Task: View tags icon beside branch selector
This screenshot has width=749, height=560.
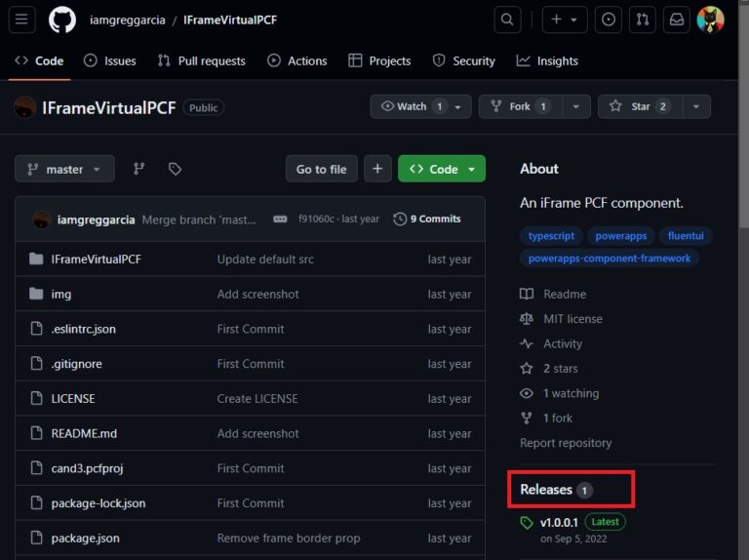Action: point(175,169)
